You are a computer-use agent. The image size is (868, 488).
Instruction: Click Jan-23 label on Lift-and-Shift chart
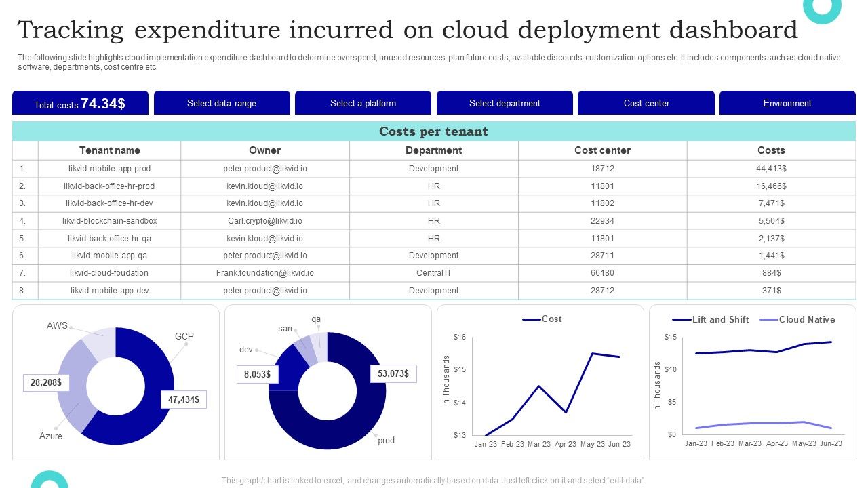(696, 443)
